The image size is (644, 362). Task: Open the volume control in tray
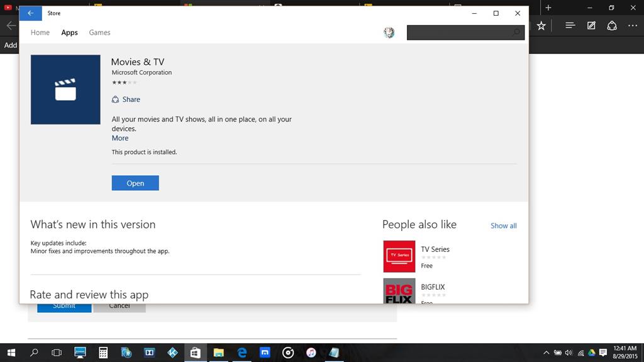point(569,353)
